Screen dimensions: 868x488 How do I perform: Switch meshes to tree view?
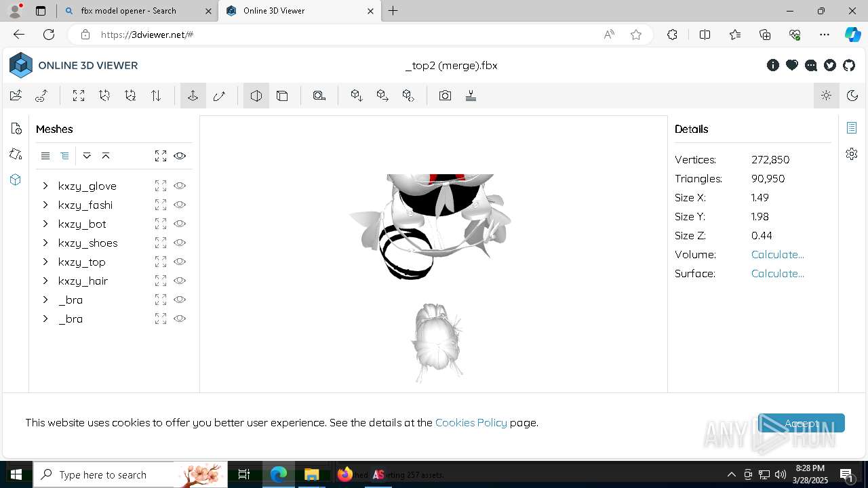point(64,156)
